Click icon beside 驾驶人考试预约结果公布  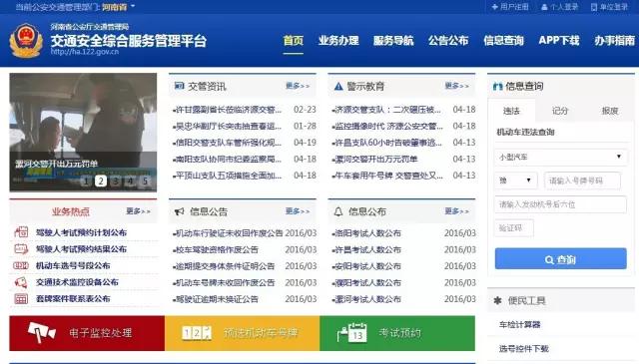click(21, 248)
